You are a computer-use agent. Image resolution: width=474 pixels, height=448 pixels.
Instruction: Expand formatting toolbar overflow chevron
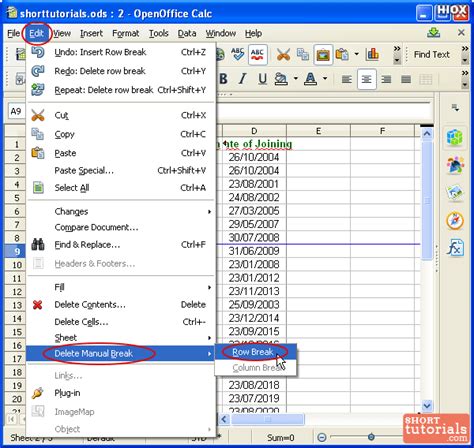point(465,73)
